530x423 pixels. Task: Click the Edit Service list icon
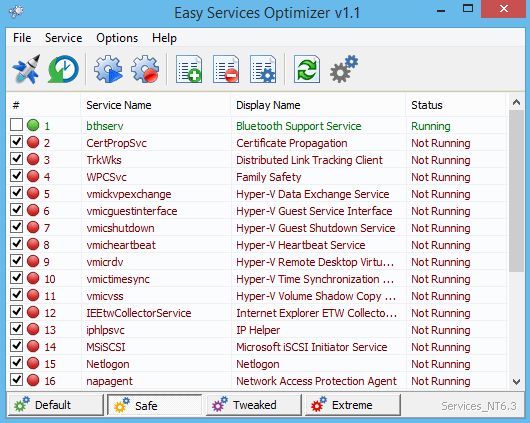[263, 69]
